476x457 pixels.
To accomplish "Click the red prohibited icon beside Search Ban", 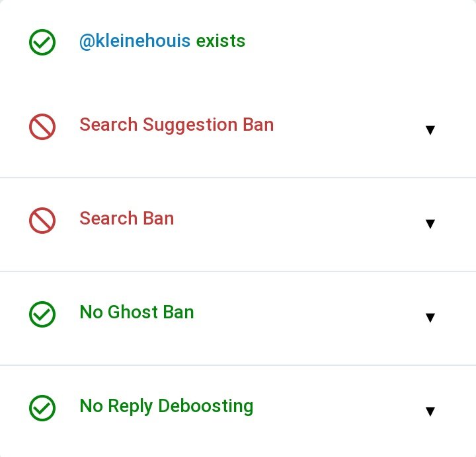I will pyautogui.click(x=42, y=221).
